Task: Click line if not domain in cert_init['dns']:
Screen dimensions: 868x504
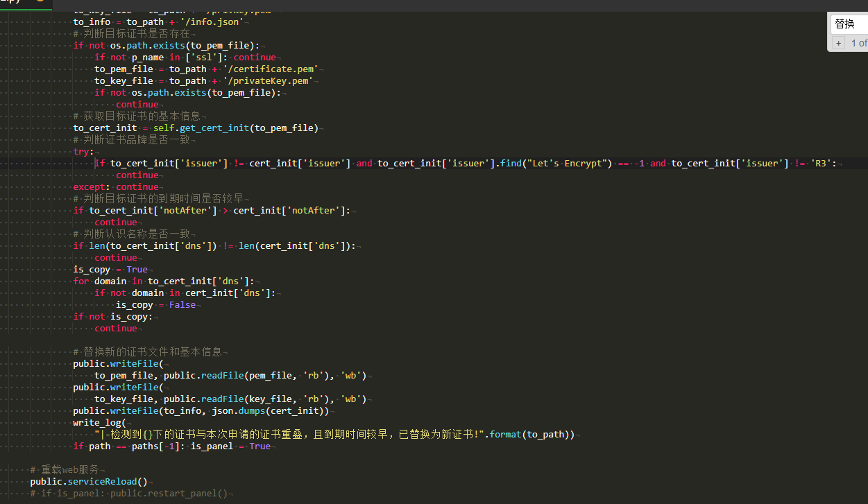Action: point(185,293)
